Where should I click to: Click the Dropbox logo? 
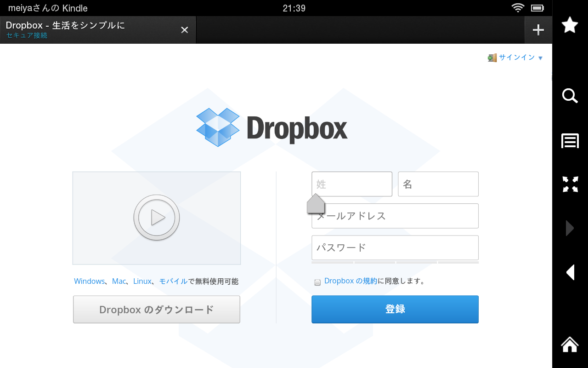click(271, 127)
